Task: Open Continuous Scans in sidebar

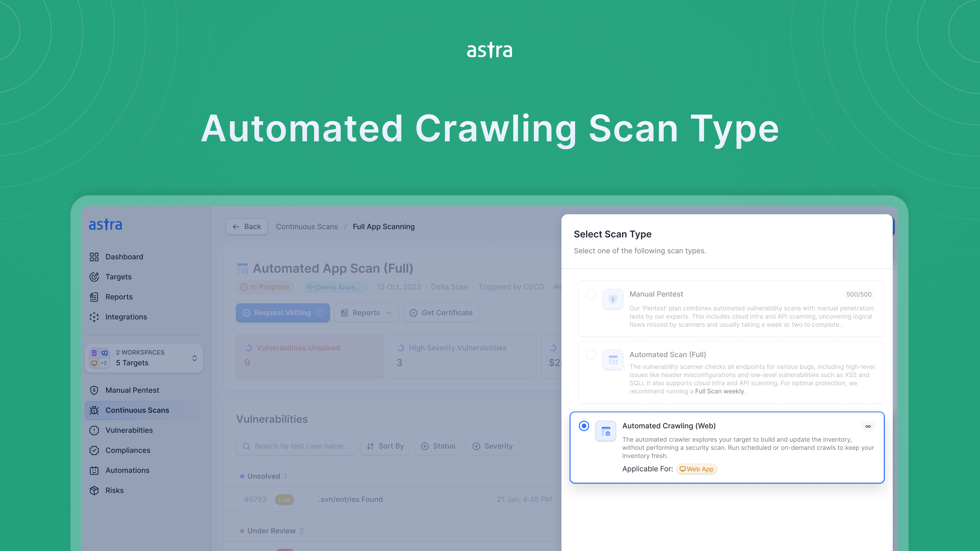Action: click(137, 410)
